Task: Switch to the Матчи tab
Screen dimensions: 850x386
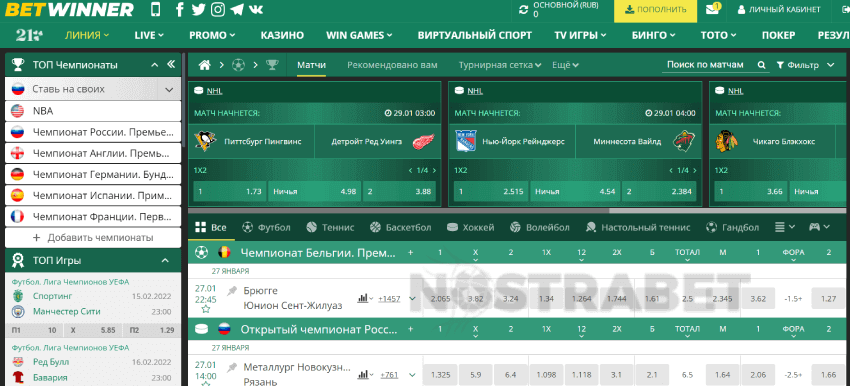Action: [311, 65]
